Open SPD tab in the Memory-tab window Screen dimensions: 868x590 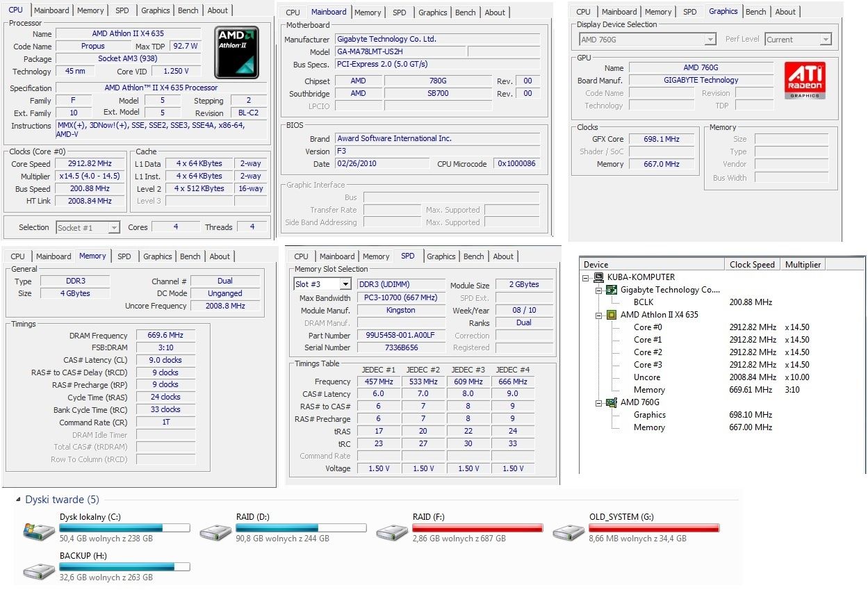point(124,256)
